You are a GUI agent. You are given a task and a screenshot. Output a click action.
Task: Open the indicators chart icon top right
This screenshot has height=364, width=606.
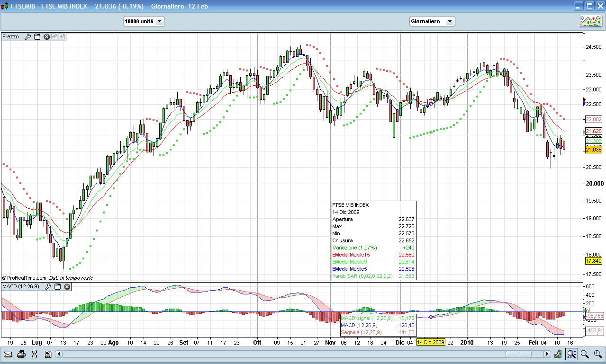pos(590,21)
